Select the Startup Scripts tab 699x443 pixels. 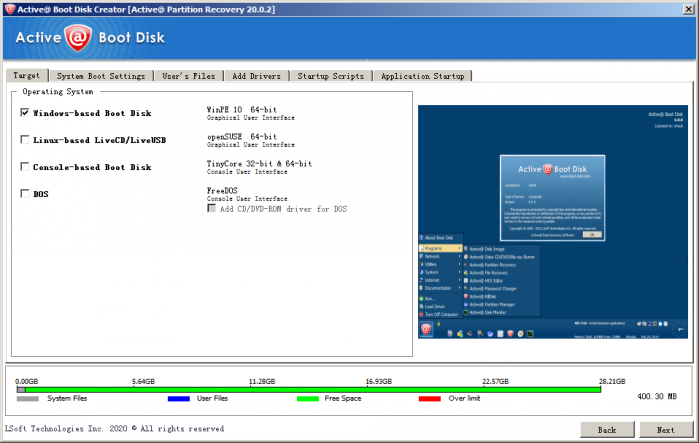pyautogui.click(x=331, y=76)
